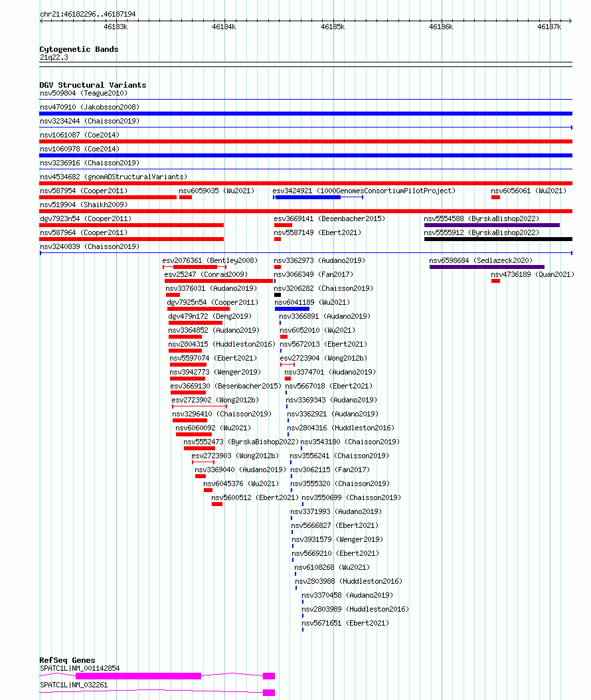Click nsv3374701 (Audano2019) label

click(x=330, y=372)
